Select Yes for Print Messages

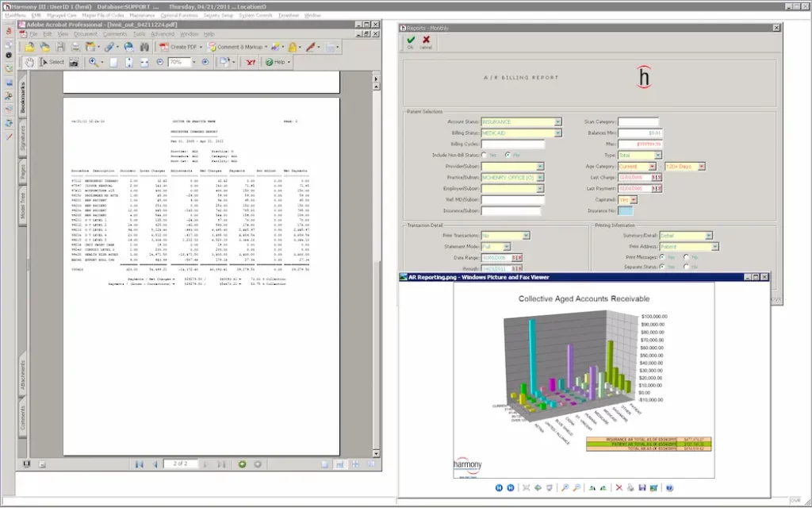663,257
